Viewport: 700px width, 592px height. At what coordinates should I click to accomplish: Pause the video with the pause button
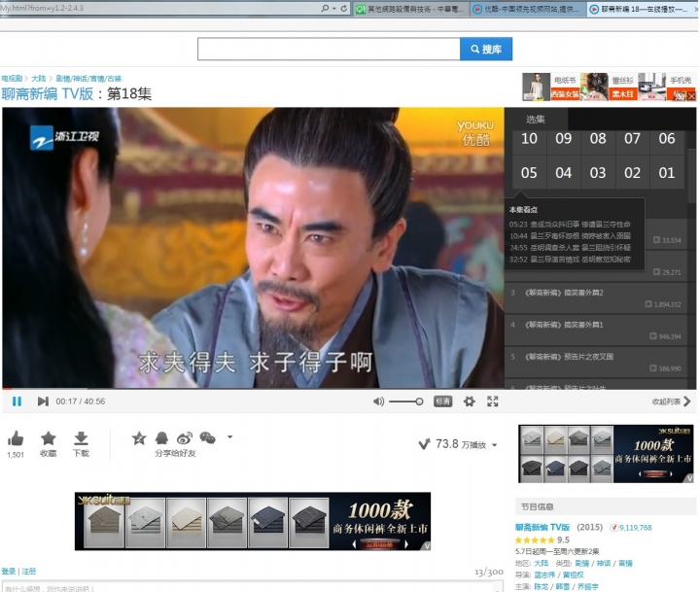coord(17,401)
